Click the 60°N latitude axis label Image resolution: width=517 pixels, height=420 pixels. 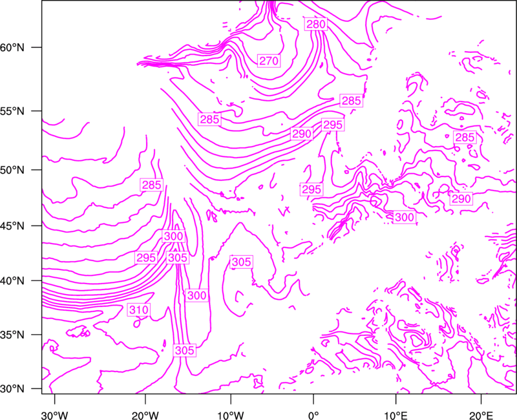point(12,47)
